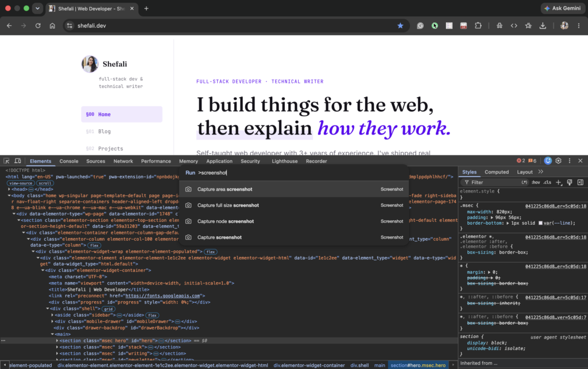Viewport: 588px width, 369px height.
Task: Open the Console tab
Action: click(69, 161)
